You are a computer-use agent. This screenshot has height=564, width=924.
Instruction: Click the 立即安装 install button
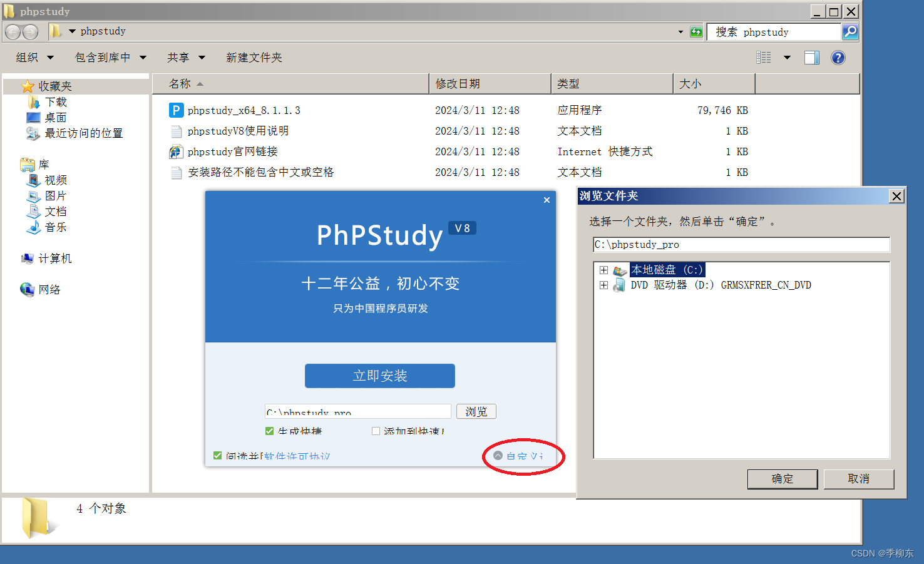(x=380, y=376)
